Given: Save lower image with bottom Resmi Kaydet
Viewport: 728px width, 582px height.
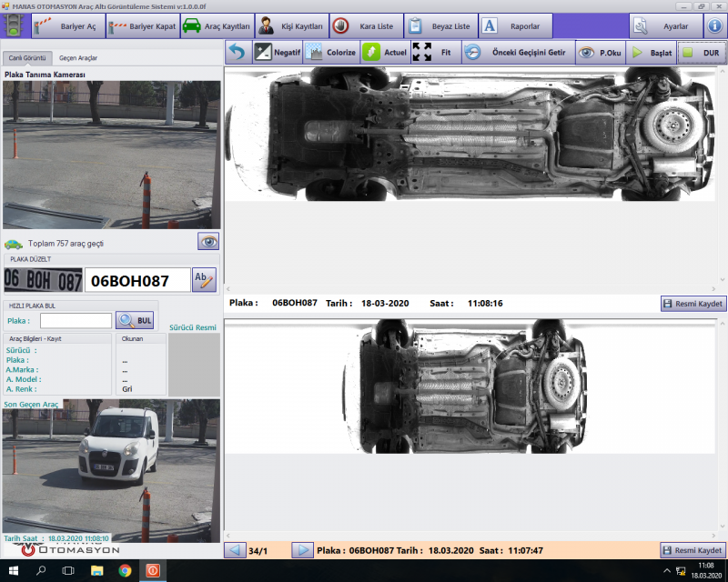Looking at the screenshot, I should (x=693, y=550).
